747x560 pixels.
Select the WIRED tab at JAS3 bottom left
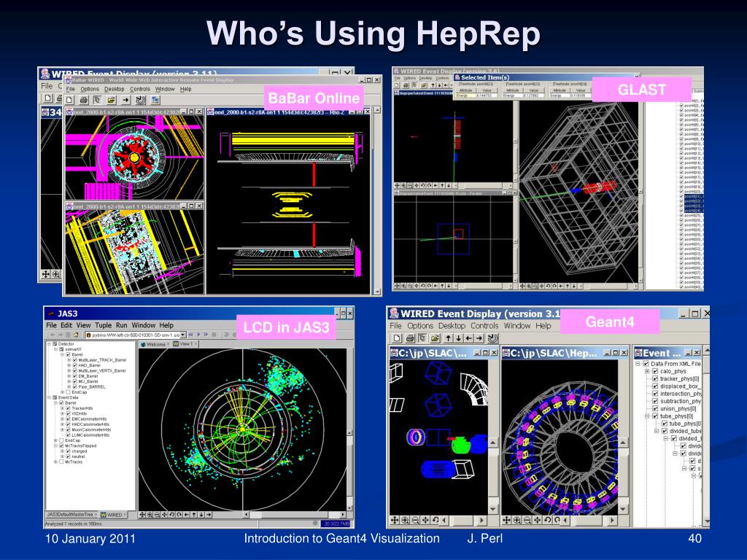click(x=112, y=515)
